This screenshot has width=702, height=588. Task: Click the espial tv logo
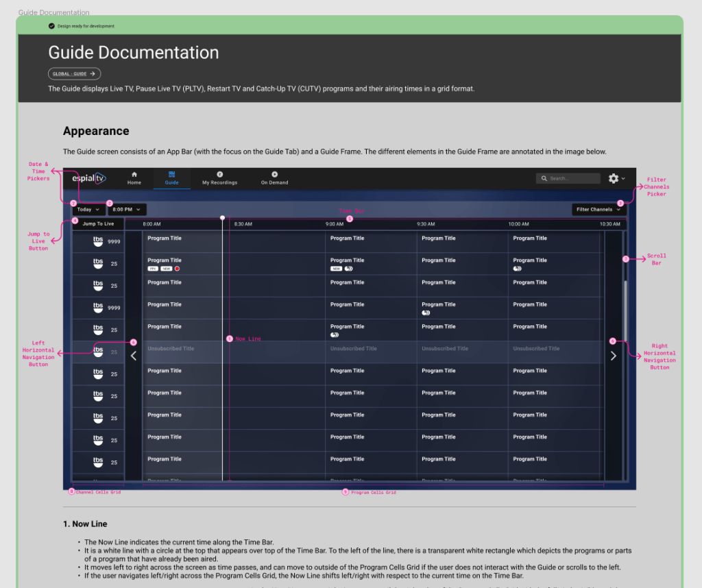point(89,178)
